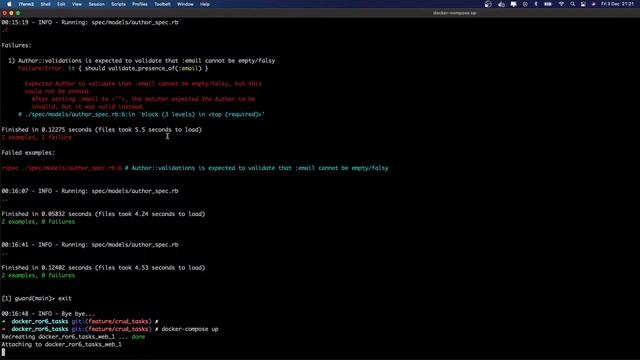Click the 'should validate_presence_of(:email)' line
This screenshot has width=640, height=360.
[113, 68]
